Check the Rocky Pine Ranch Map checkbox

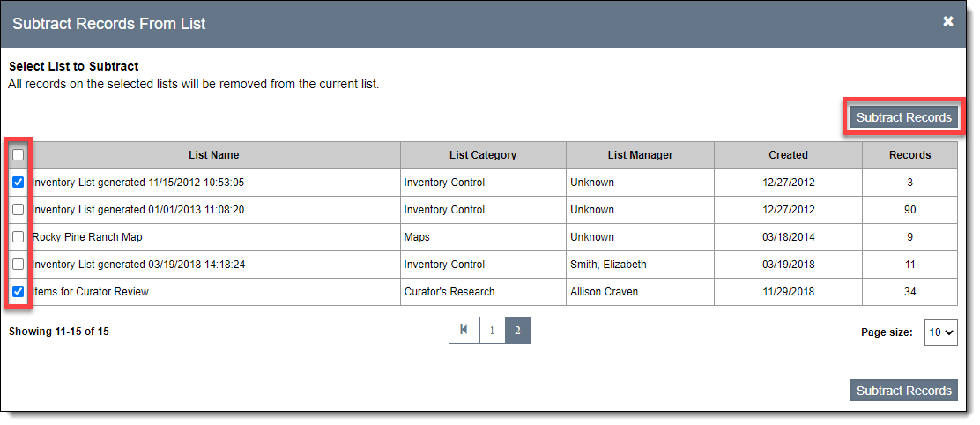click(19, 237)
